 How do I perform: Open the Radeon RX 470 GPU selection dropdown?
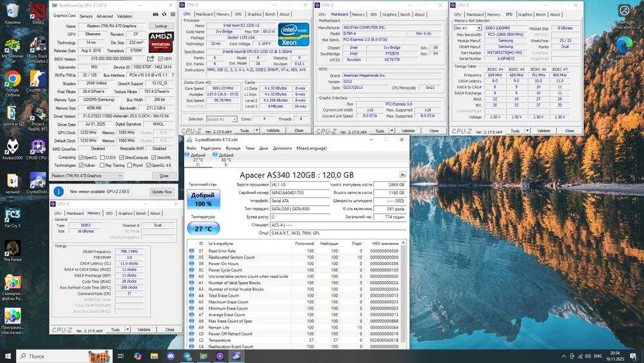click(x=86, y=175)
